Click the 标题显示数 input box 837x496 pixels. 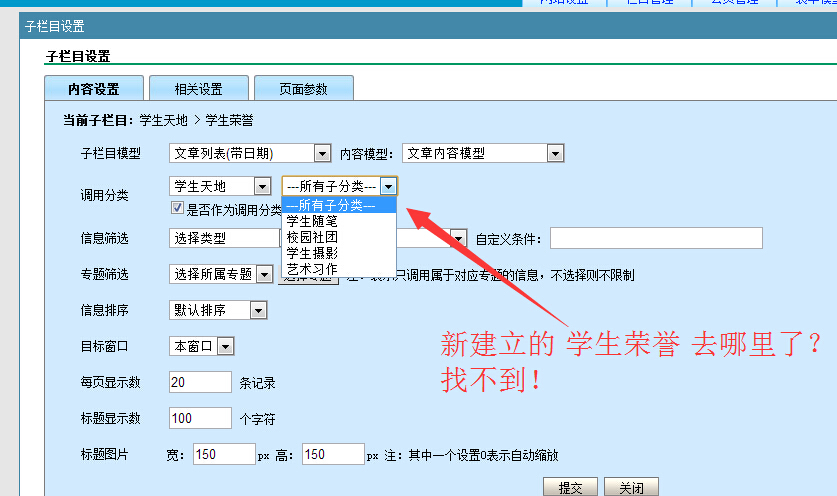(200, 418)
